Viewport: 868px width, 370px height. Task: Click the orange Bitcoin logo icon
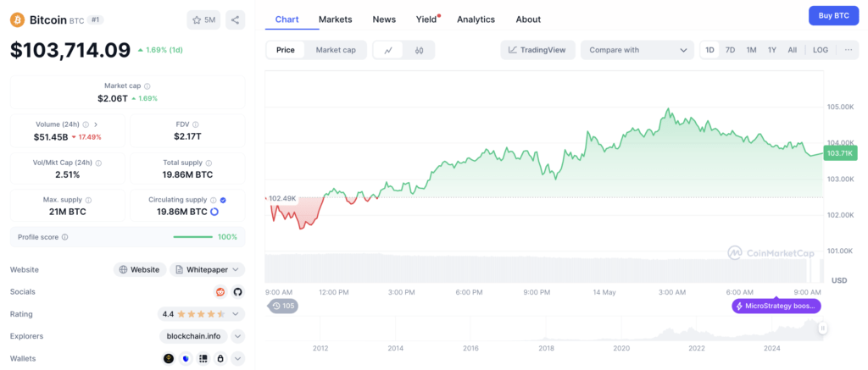[x=17, y=20]
